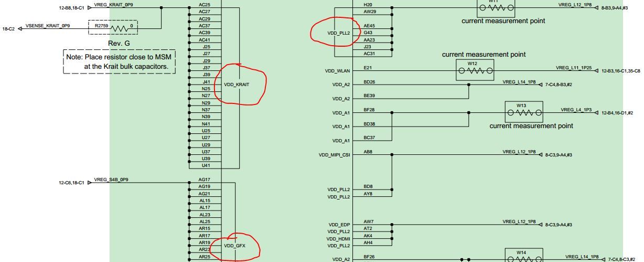Select pin N27
Viewport: 644px width, 262px height.
coord(206,96)
